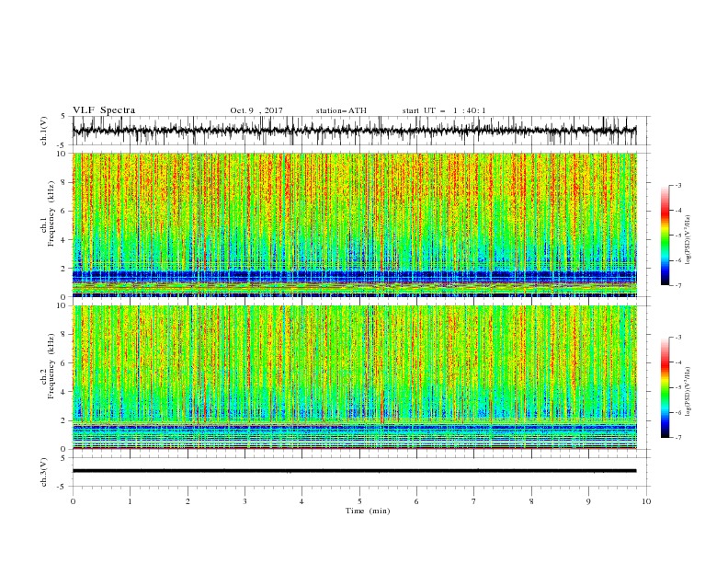Select the date text "Oct. 9 , 2017"

[x=256, y=110]
